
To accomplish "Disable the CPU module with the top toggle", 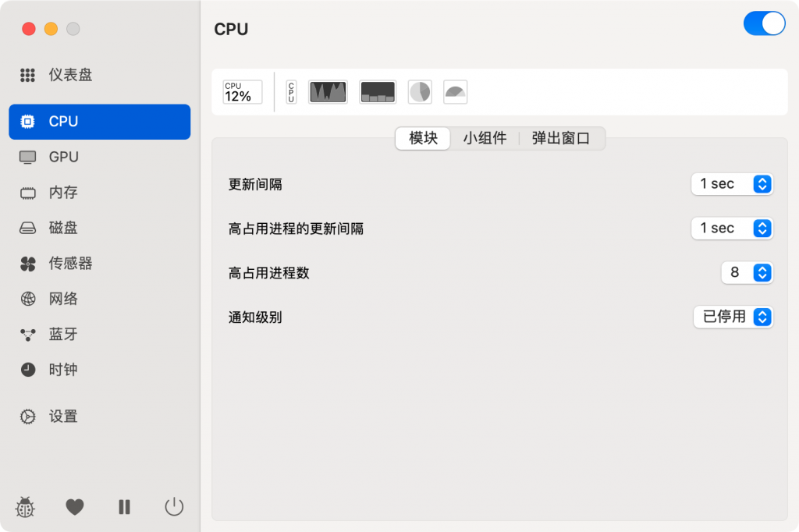I will point(764,23).
